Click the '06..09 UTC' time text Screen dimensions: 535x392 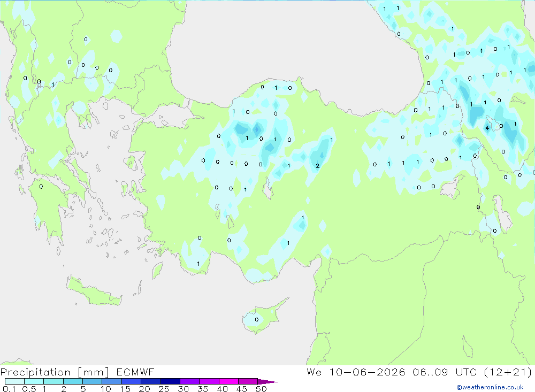pos(445,372)
